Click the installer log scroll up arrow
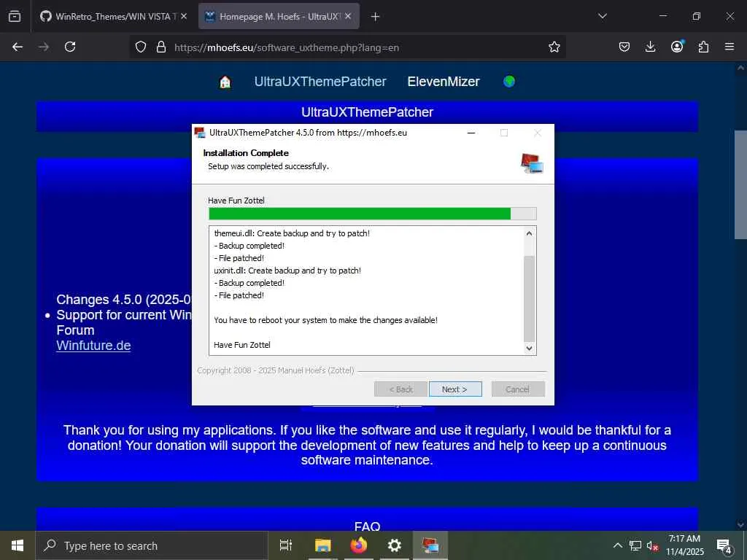This screenshot has width=747, height=560. point(529,233)
